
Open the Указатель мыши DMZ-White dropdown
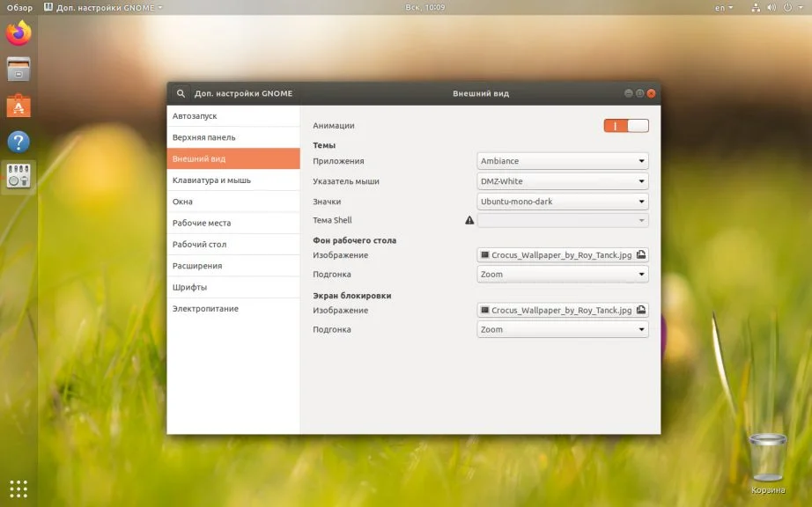[563, 181]
